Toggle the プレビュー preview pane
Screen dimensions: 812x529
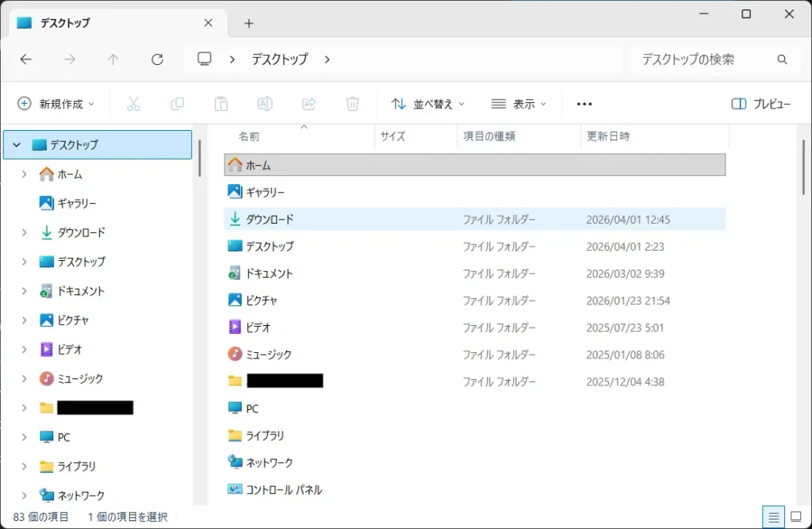tap(760, 104)
